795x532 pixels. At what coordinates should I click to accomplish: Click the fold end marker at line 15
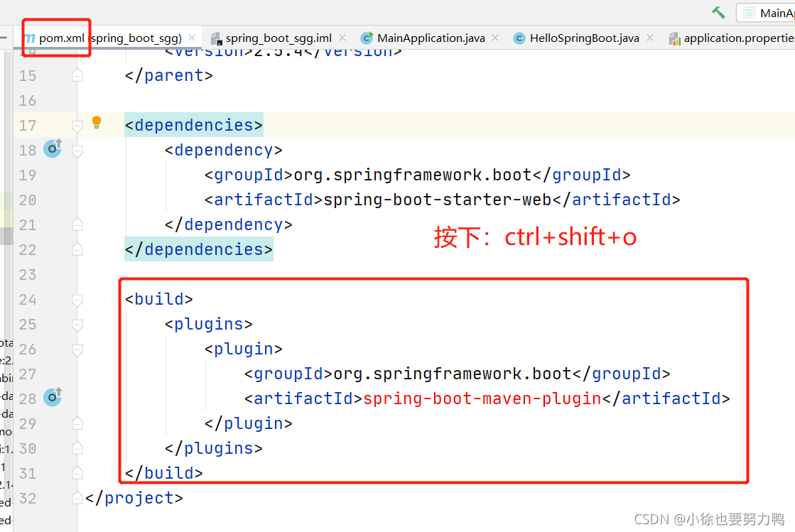(x=77, y=75)
